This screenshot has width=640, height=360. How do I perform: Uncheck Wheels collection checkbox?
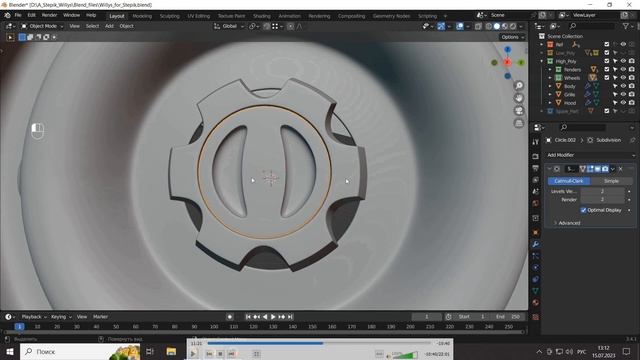(x=607, y=78)
